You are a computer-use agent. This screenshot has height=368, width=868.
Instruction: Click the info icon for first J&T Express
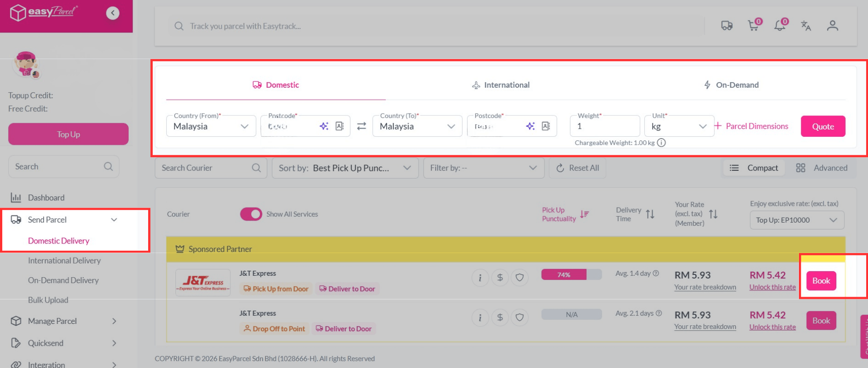pyautogui.click(x=480, y=278)
